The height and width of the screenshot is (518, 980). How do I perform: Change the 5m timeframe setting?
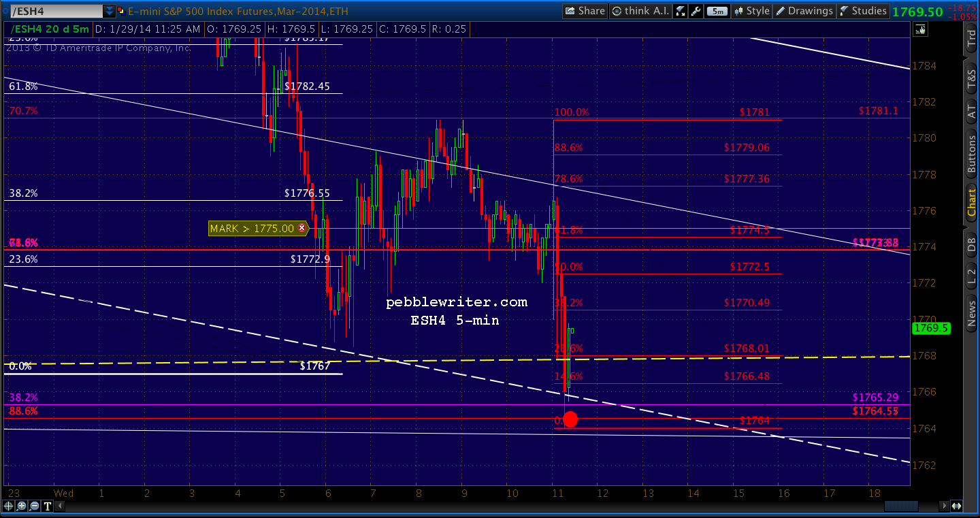(x=716, y=11)
